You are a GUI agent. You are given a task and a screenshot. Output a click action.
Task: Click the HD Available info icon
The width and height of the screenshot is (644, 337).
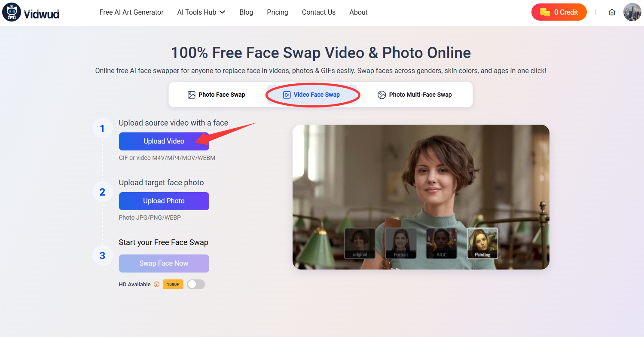tap(156, 284)
